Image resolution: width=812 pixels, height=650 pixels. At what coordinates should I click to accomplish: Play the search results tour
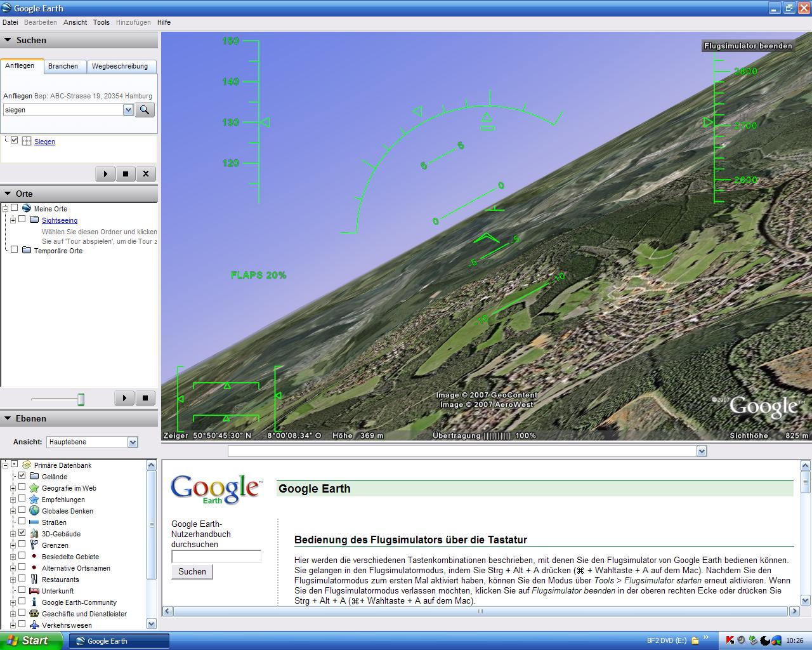pyautogui.click(x=105, y=174)
